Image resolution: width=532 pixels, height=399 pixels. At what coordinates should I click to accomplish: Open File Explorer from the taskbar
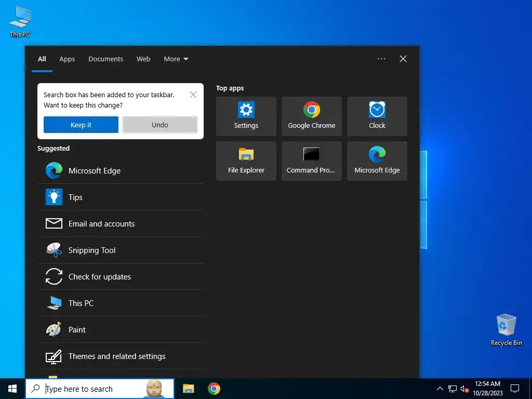(x=188, y=389)
